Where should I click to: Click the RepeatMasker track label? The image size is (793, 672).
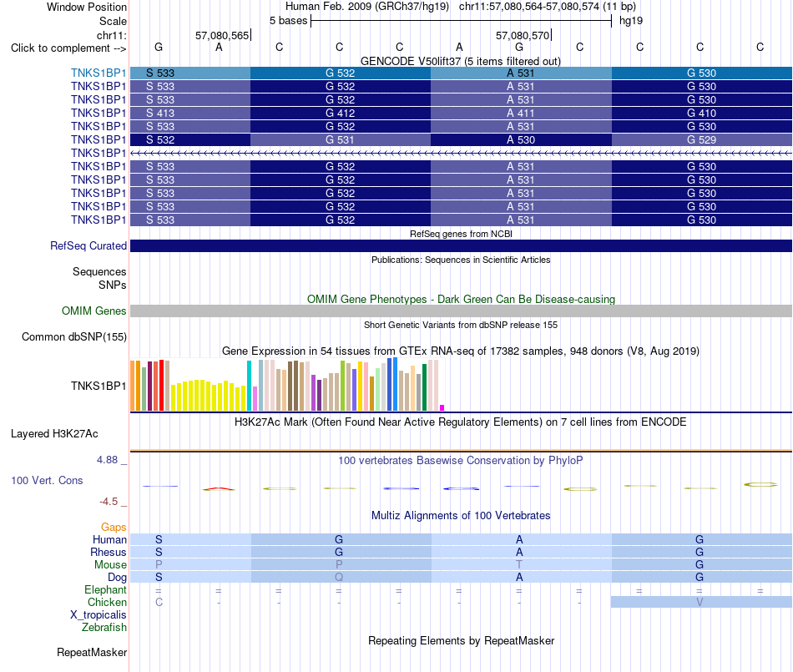pos(92,653)
